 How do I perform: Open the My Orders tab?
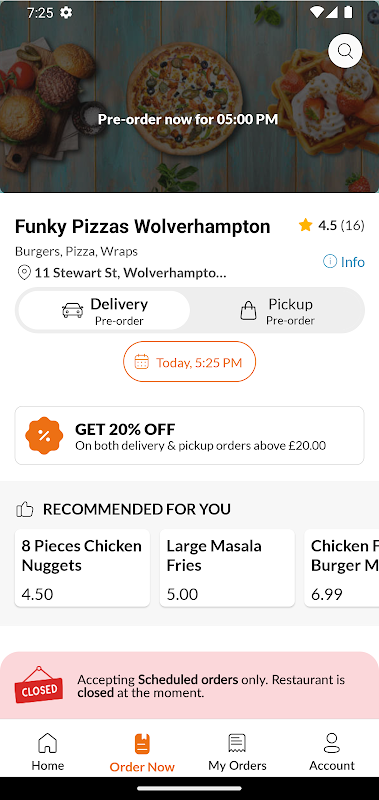point(237,752)
